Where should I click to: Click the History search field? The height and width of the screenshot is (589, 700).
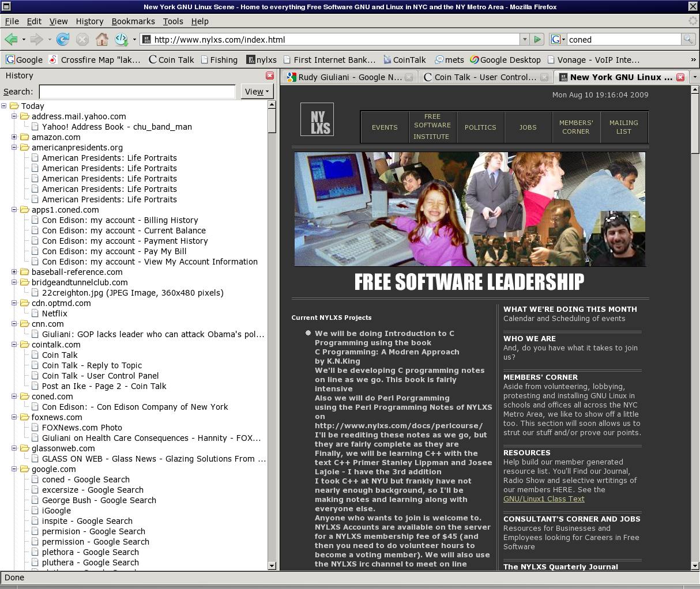pyautogui.click(x=137, y=92)
